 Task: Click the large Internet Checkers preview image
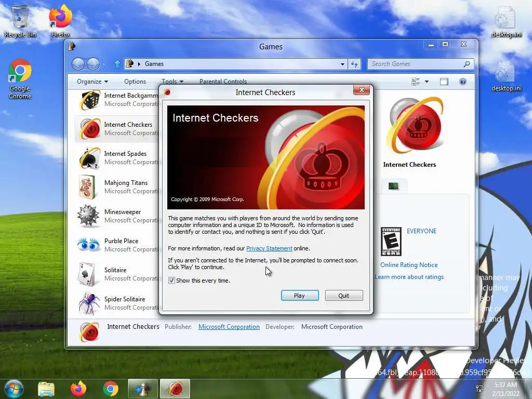click(416, 125)
